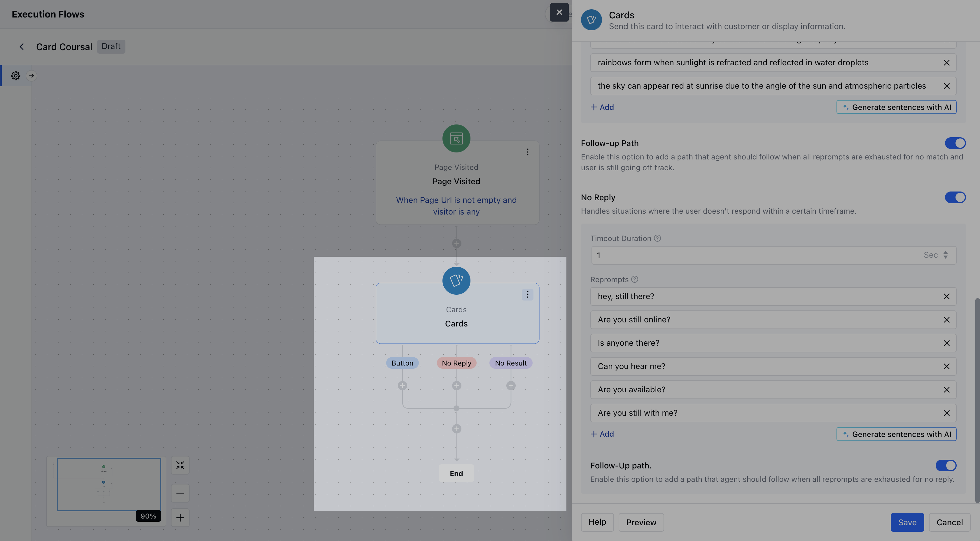Go back using the chevron beside Card Coursal

click(x=22, y=46)
